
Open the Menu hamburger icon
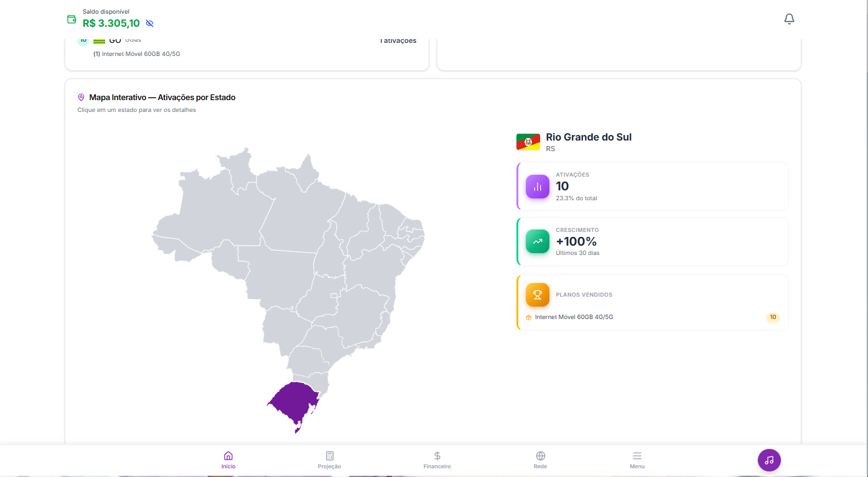[637, 455]
